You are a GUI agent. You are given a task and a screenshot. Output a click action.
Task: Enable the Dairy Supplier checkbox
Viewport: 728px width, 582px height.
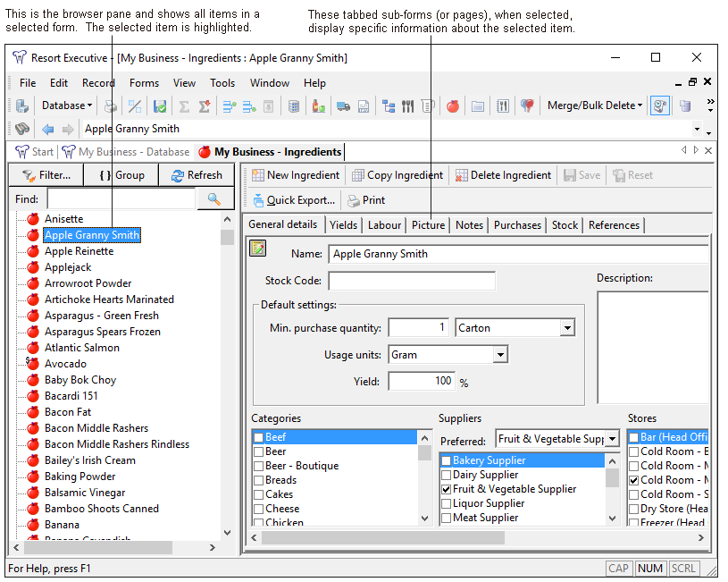(446, 475)
